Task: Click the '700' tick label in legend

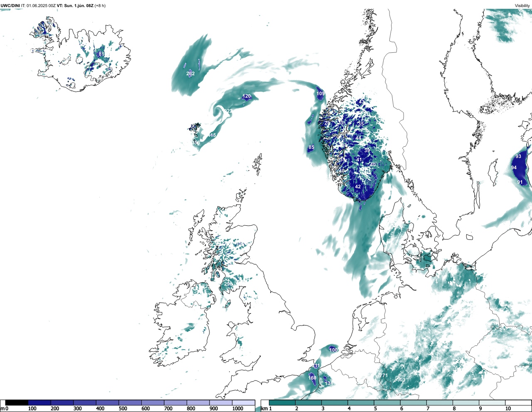Action: click(168, 409)
